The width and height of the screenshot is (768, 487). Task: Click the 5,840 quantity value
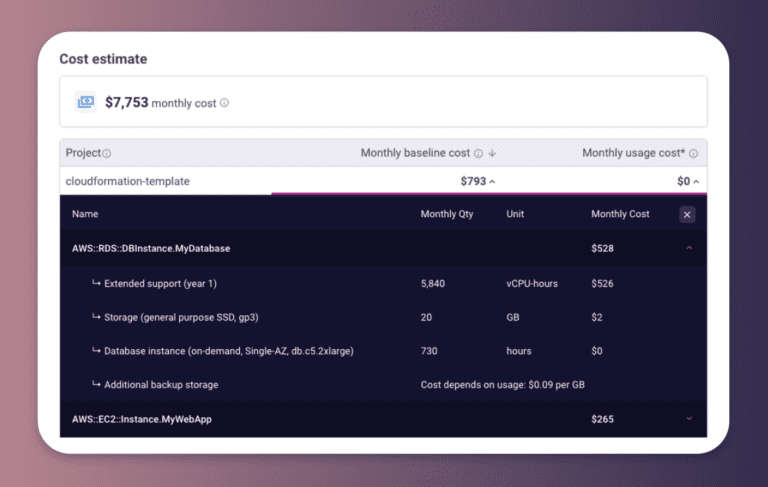click(x=432, y=284)
